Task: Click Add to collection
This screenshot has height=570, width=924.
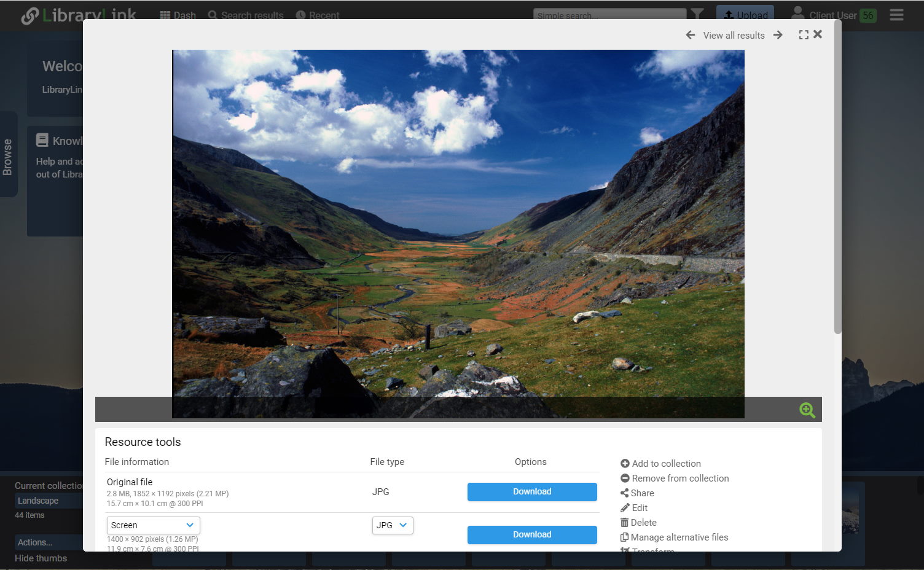Action: coord(666,464)
